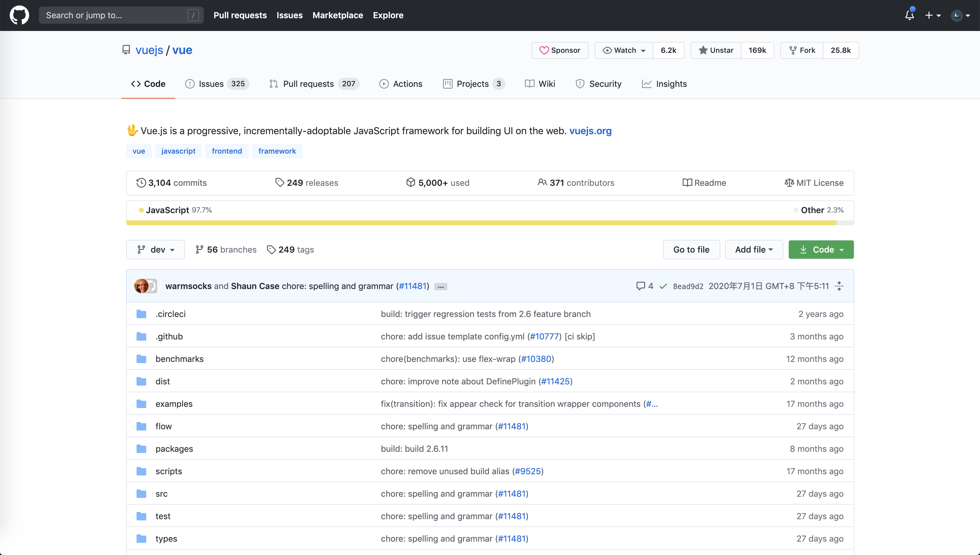The height and width of the screenshot is (555, 980).
Task: Go to Explore
Action: point(388,15)
